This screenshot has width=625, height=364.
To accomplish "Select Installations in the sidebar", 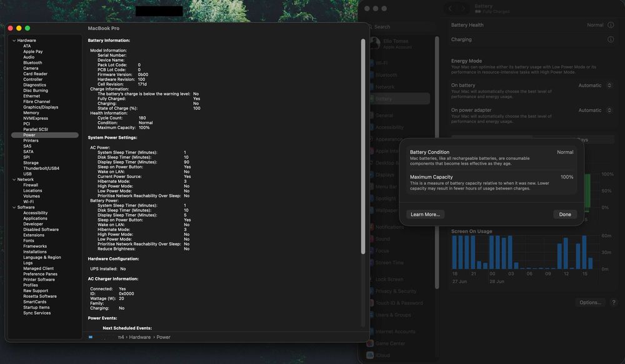I will coord(34,252).
